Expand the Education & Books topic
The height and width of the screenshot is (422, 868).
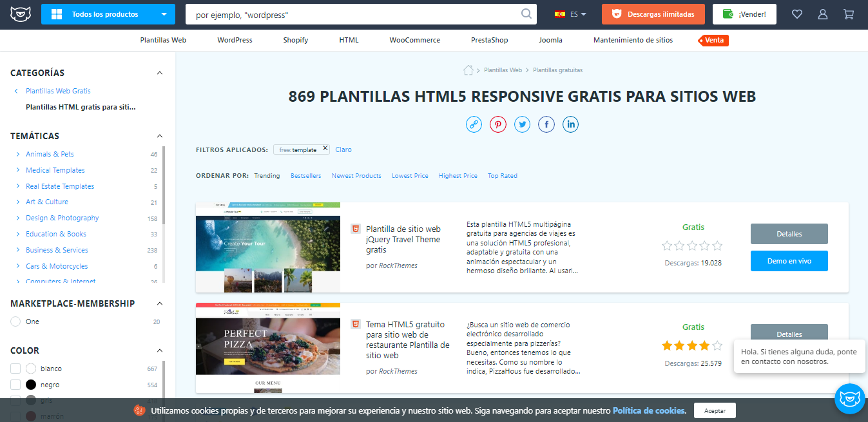click(17, 234)
